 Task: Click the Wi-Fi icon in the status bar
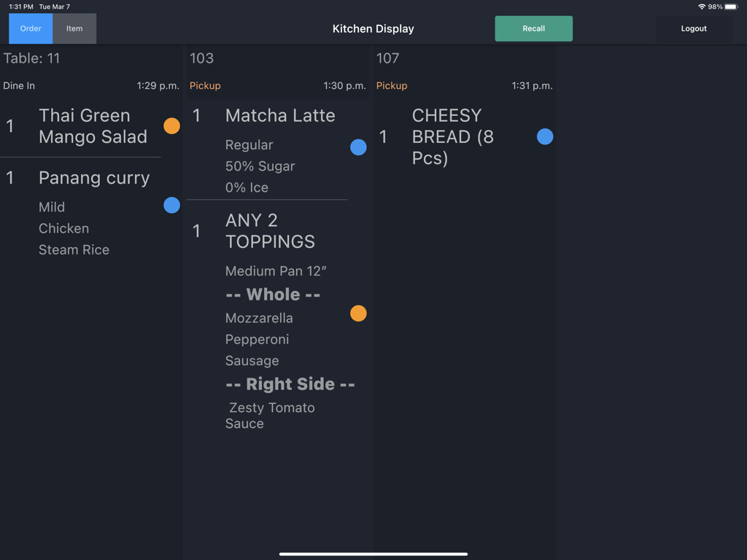[701, 5]
